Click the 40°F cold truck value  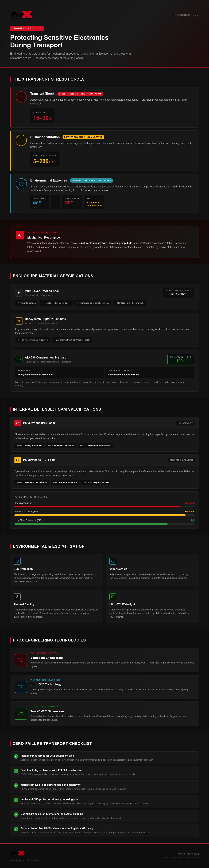(37, 203)
